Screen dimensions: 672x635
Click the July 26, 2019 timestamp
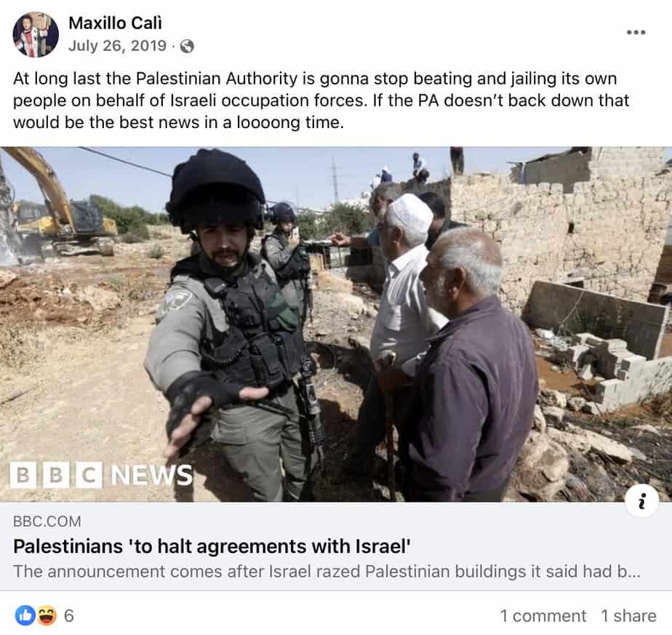(x=117, y=45)
